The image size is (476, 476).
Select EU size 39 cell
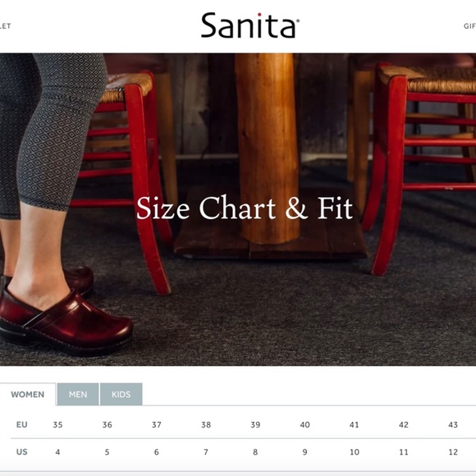[x=255, y=424]
